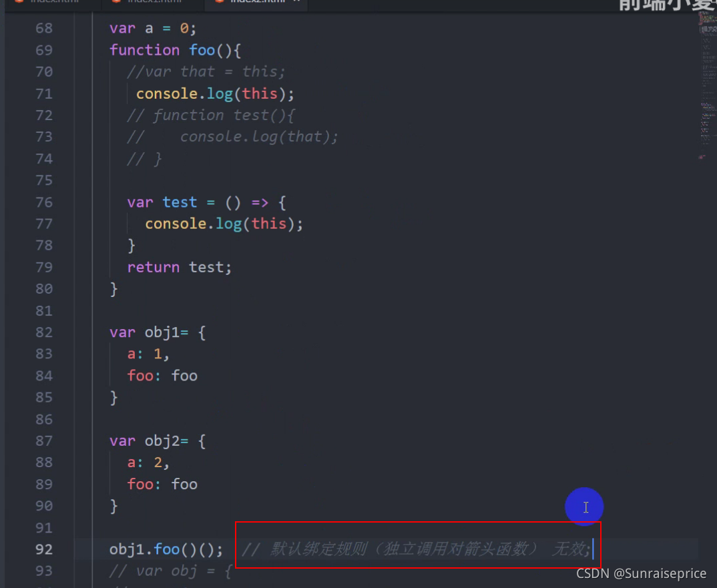Place cursor on 'var a = 0;' line
Screen dimensions: 717x588
click(x=153, y=28)
